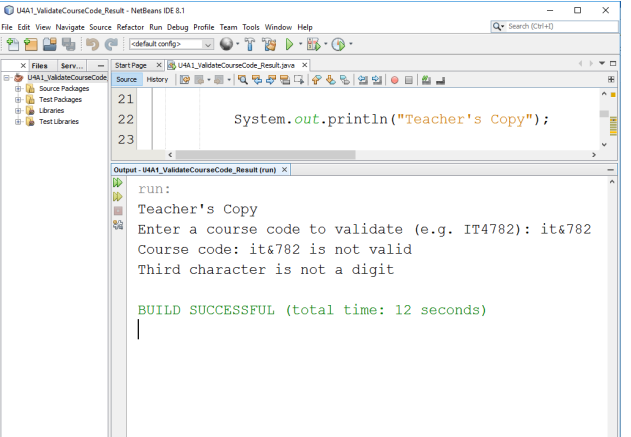Close the U4A1_ValidateCourseCode_Result.java tab

click(x=305, y=65)
